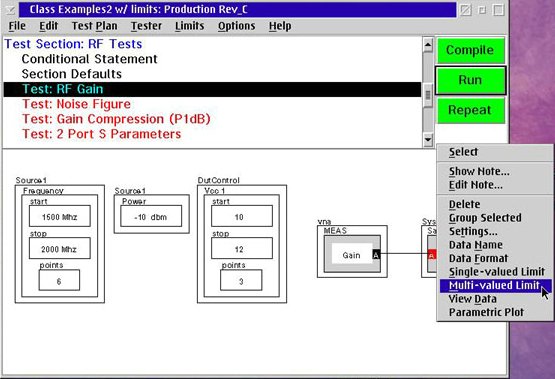Select Parametric Plot in context menu
Image resolution: width=555 pixels, height=379 pixels.
click(486, 312)
